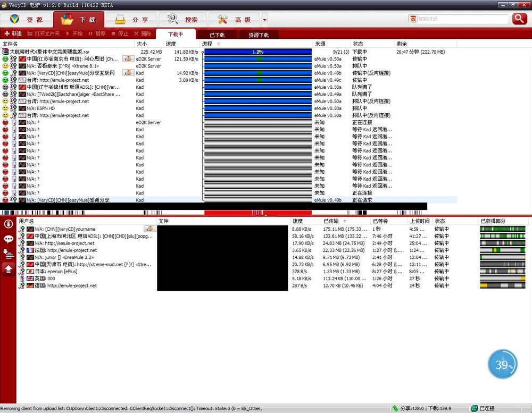Click the Japan flag icon on epenxn row

[x=30, y=271]
